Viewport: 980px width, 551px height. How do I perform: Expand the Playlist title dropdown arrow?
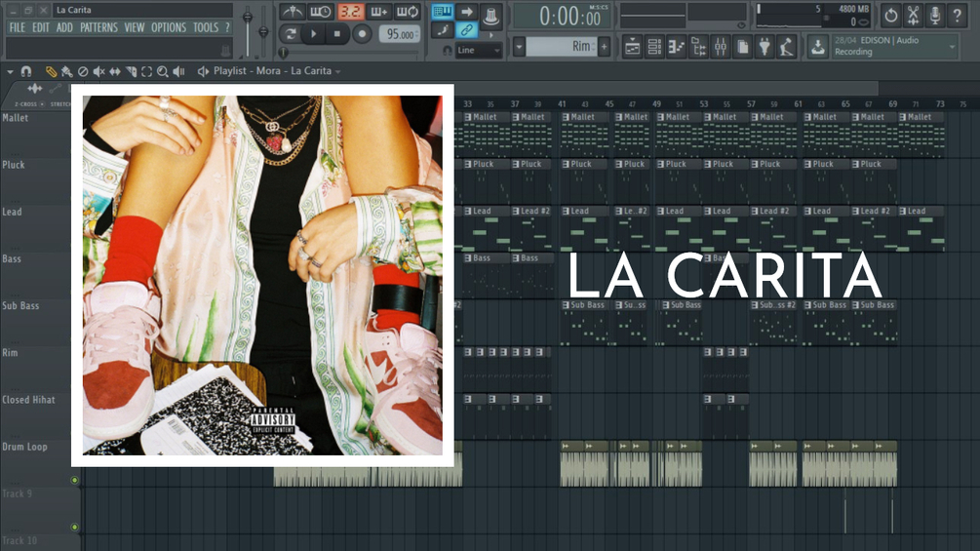click(x=338, y=72)
